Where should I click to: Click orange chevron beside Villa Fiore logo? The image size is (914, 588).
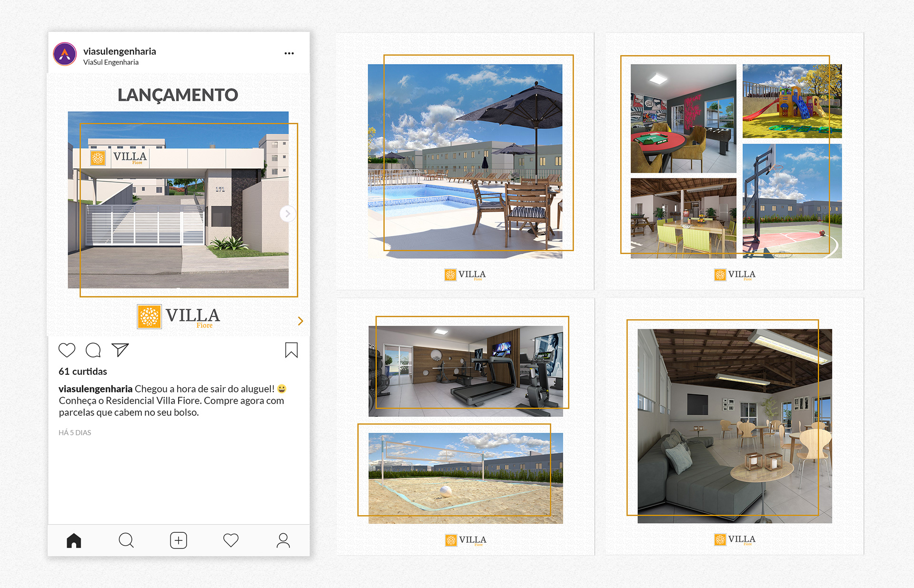click(x=300, y=321)
